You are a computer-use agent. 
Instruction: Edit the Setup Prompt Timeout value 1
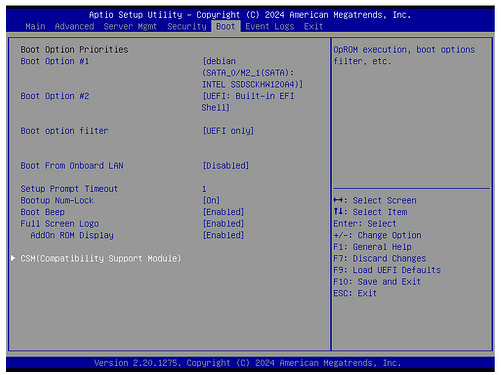[204, 189]
